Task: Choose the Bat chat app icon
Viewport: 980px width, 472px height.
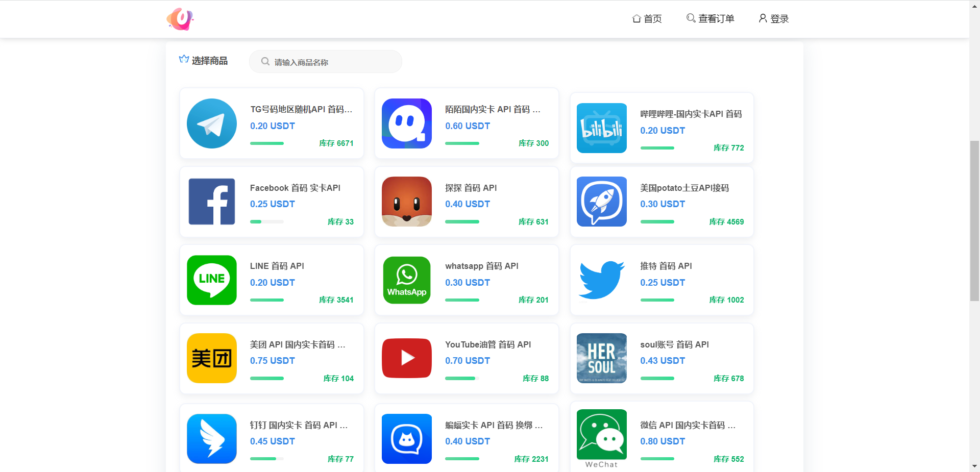Action: [407, 439]
